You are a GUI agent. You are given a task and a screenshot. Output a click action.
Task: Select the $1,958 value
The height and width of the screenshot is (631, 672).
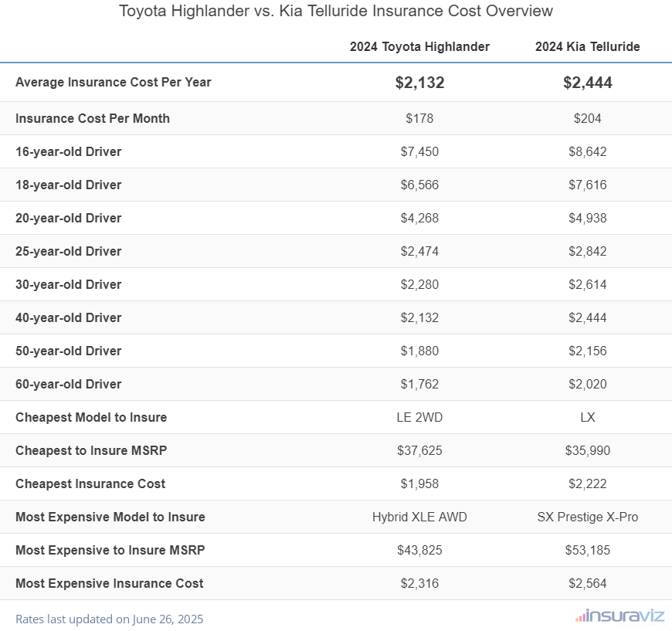pos(419,483)
